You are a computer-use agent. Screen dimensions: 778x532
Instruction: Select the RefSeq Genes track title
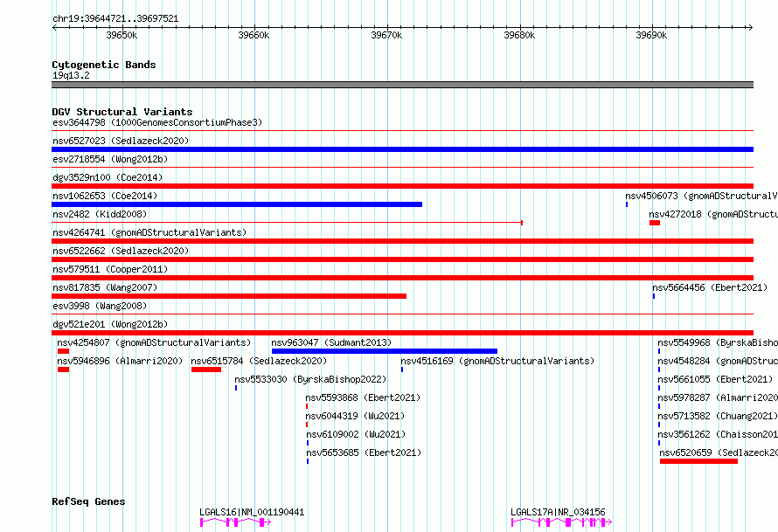pyautogui.click(x=88, y=501)
